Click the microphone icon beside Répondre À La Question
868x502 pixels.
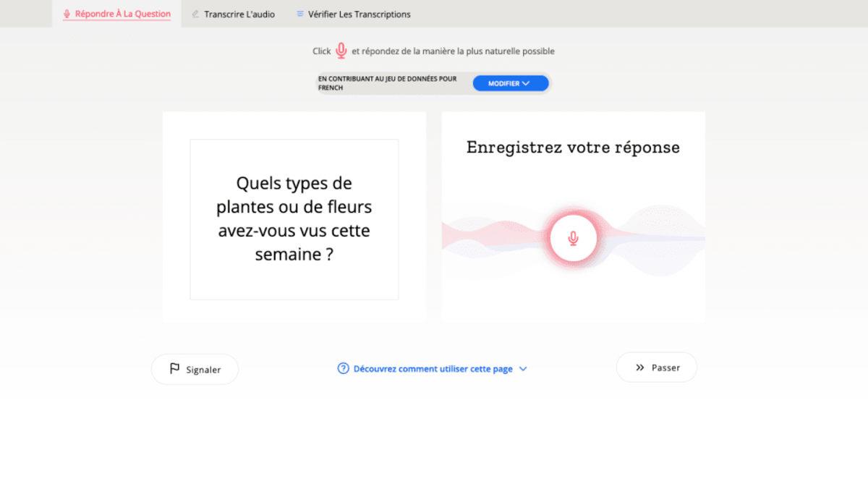[66, 13]
